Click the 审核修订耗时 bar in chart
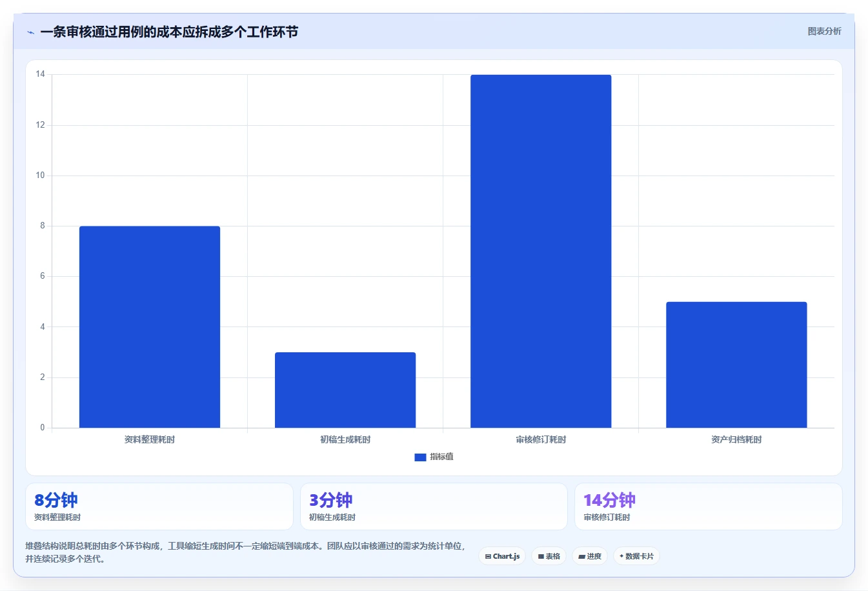The width and height of the screenshot is (868, 591). point(541,251)
